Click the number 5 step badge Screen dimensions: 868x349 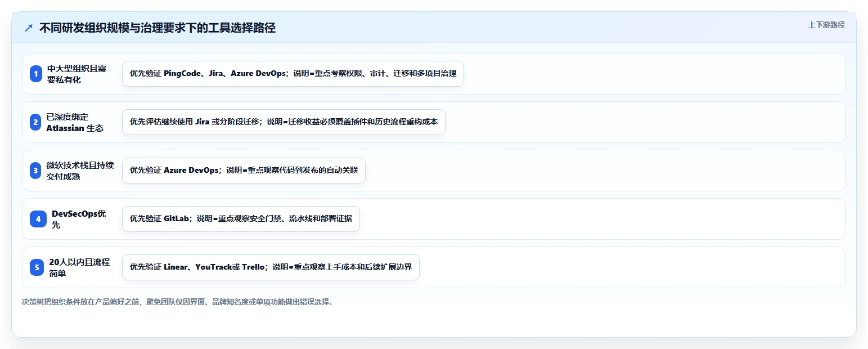coord(37,267)
